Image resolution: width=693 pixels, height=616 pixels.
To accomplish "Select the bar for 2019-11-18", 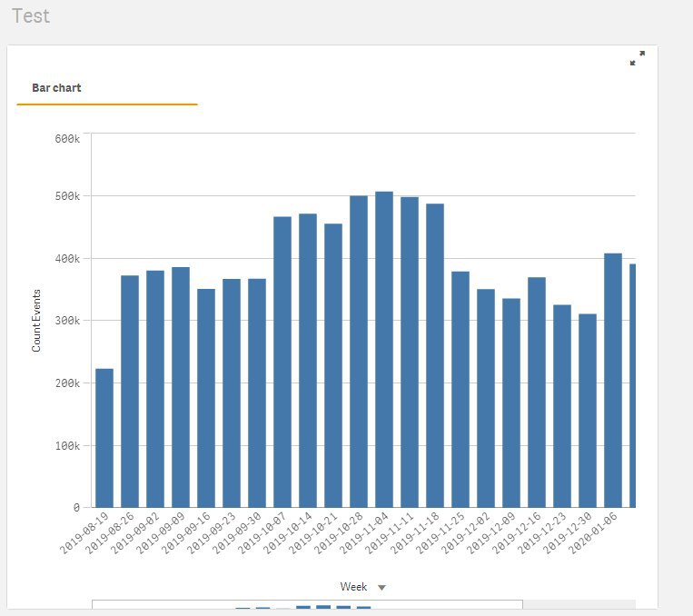I will 435,355.
